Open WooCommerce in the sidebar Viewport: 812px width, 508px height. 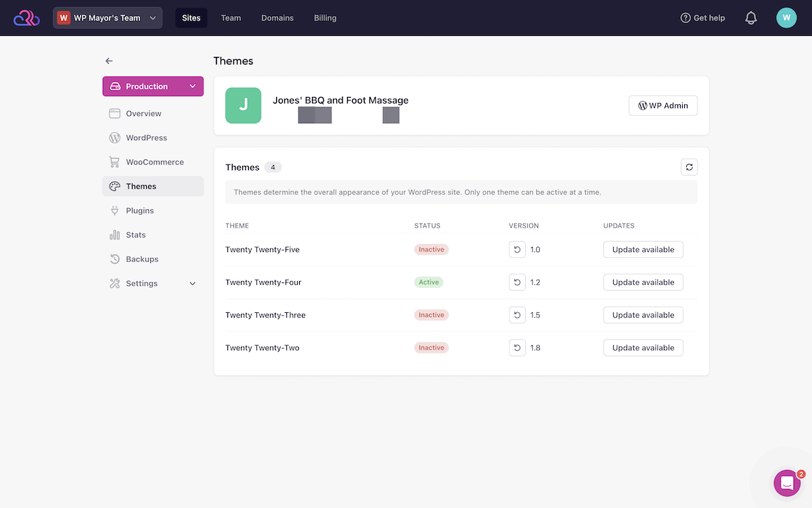(153, 162)
